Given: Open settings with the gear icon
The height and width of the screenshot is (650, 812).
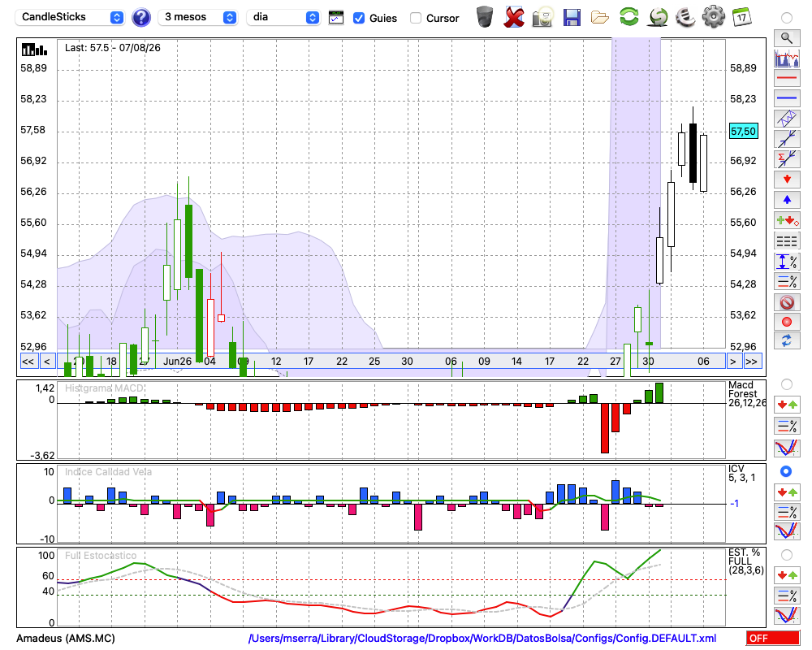Looking at the screenshot, I should click(x=714, y=17).
